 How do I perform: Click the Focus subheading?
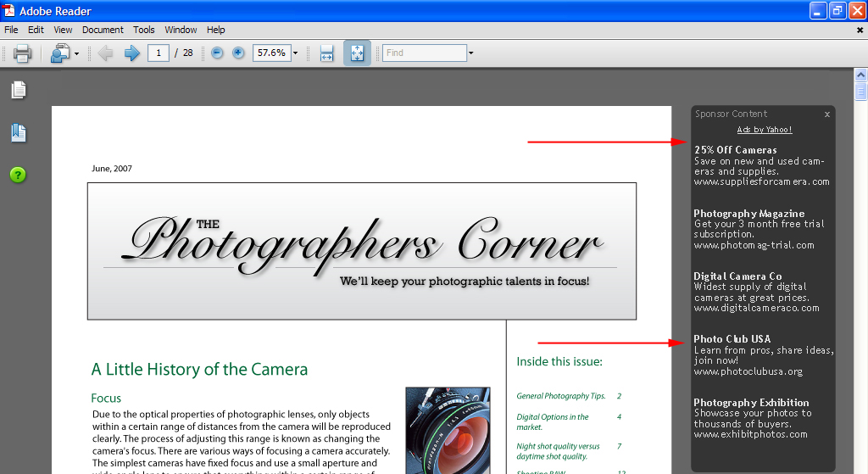[106, 399]
